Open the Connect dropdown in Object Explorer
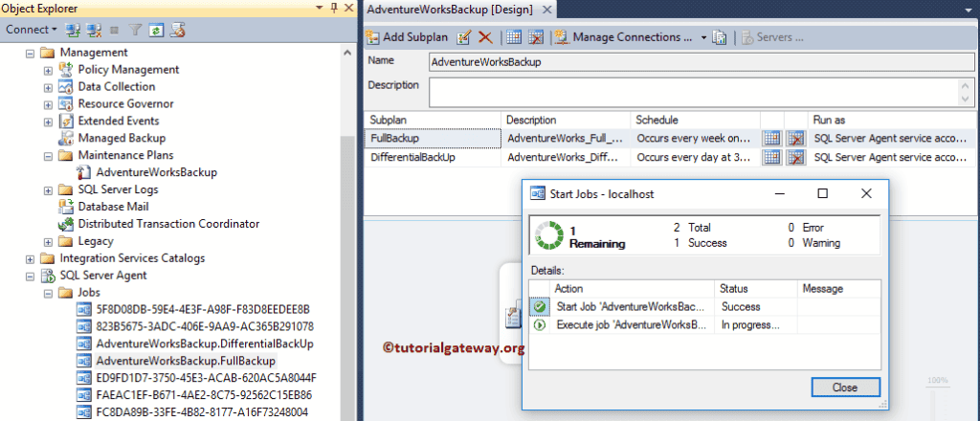This screenshot has height=421, width=980. (x=32, y=30)
